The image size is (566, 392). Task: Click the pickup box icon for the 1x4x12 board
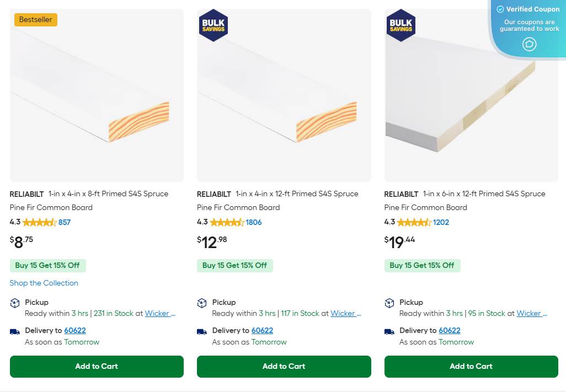pyautogui.click(x=202, y=302)
